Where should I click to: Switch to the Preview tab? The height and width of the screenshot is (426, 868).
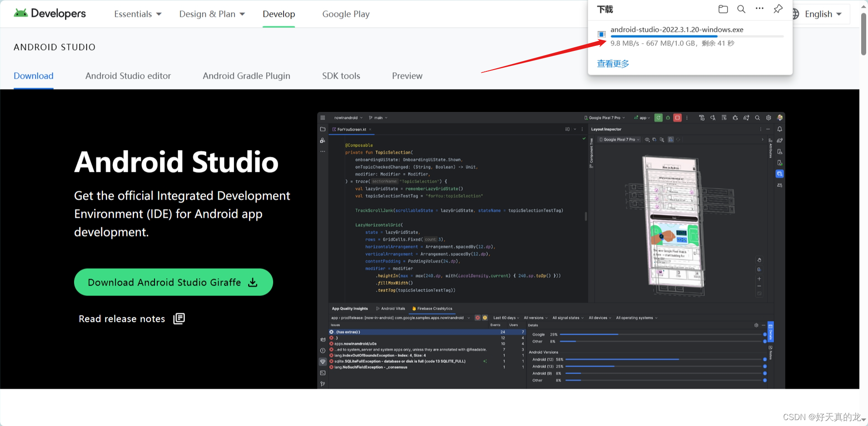[407, 76]
